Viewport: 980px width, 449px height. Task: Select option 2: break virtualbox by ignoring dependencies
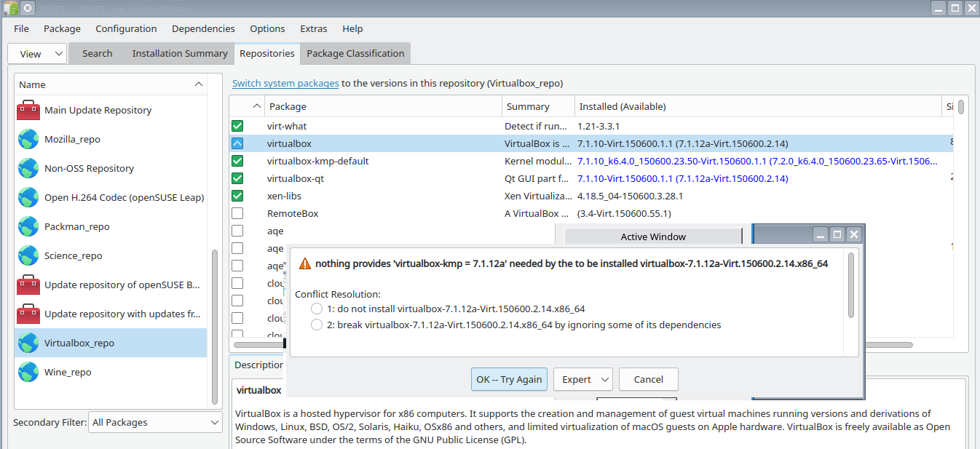(317, 325)
